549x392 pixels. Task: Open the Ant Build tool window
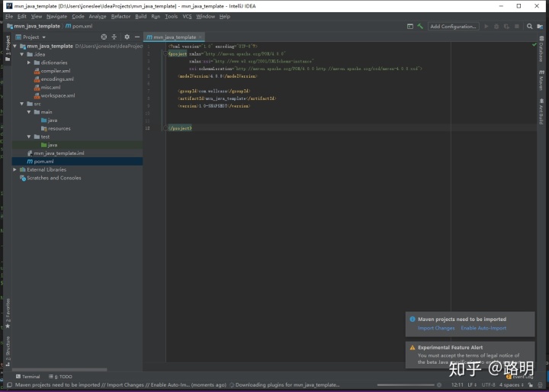(541, 111)
